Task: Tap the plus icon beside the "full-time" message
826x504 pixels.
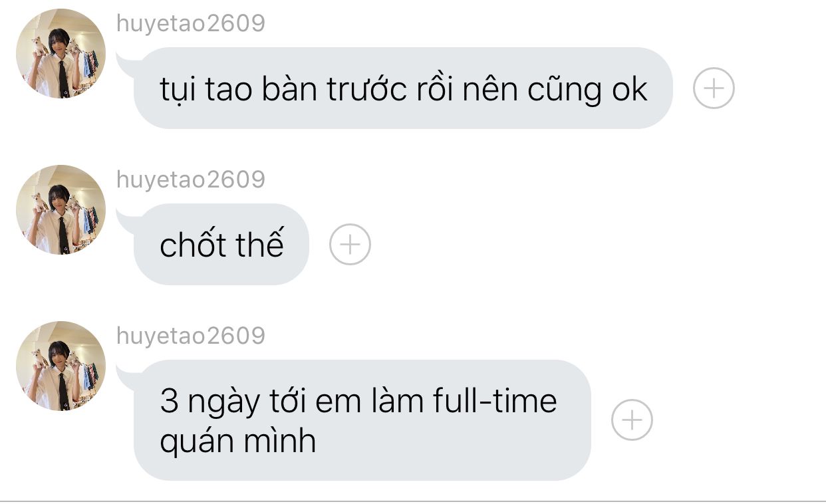Action: point(632,420)
